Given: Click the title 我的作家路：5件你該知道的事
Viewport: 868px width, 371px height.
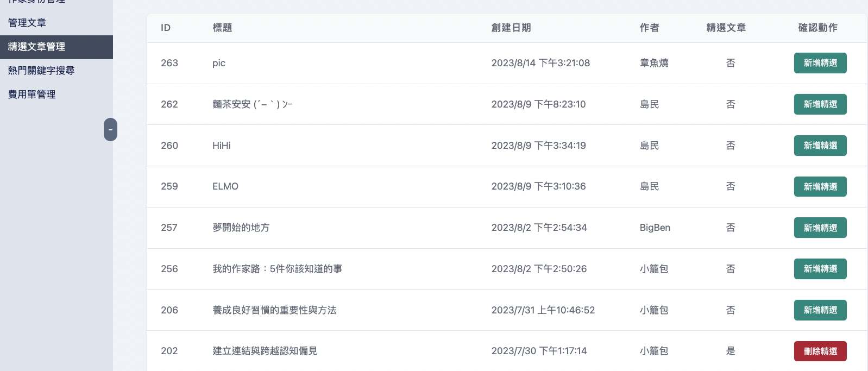Looking at the screenshot, I should click(277, 269).
